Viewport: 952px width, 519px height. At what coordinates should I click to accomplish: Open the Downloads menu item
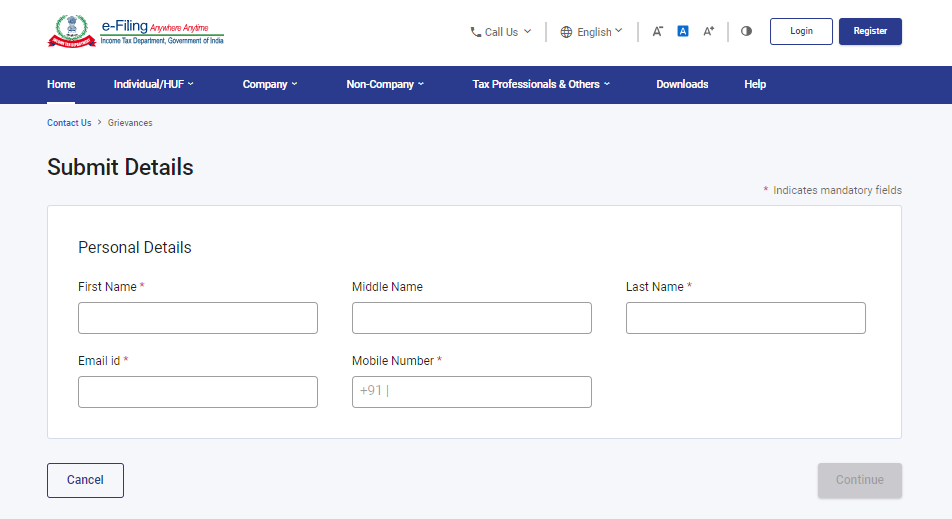tap(682, 85)
